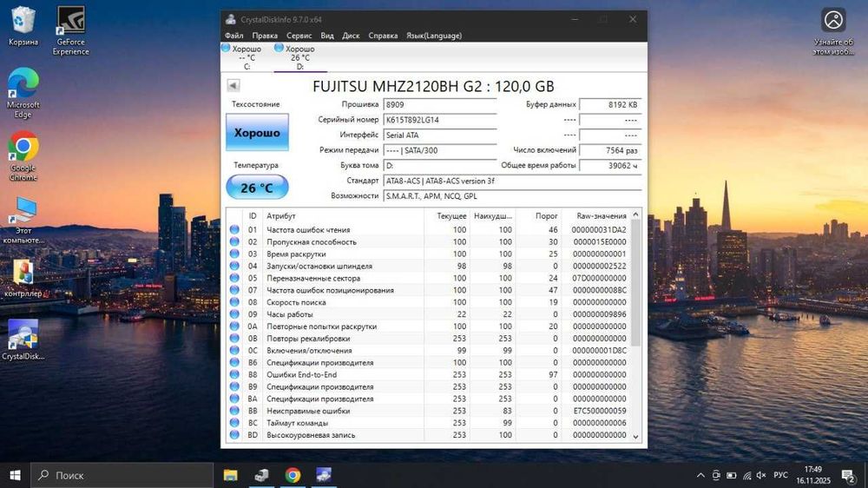This screenshot has height=488, width=868.
Task: Click status icon for Ошибки End-to-End
Action: pos(234,374)
